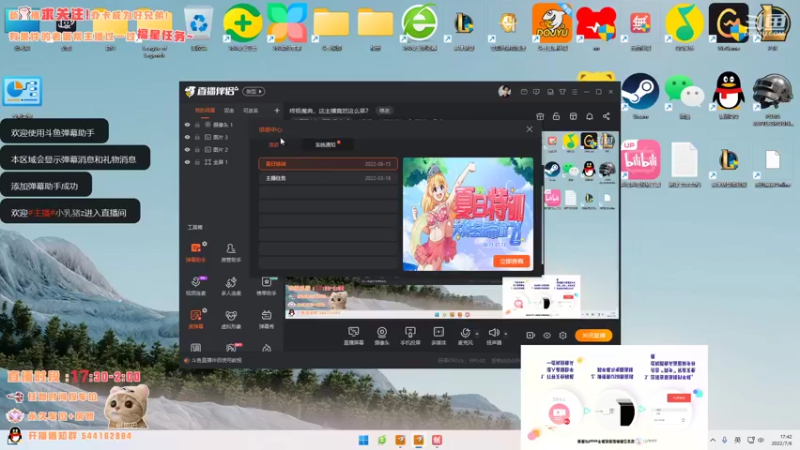The height and width of the screenshot is (450, 800).
Task: Switch to the third scene tab
Action: (x=251, y=110)
